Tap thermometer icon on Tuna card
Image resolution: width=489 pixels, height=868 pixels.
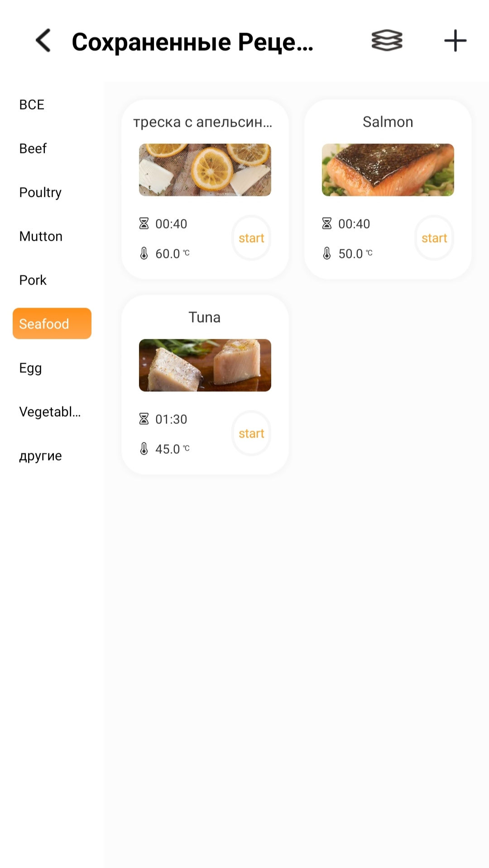pos(144,449)
